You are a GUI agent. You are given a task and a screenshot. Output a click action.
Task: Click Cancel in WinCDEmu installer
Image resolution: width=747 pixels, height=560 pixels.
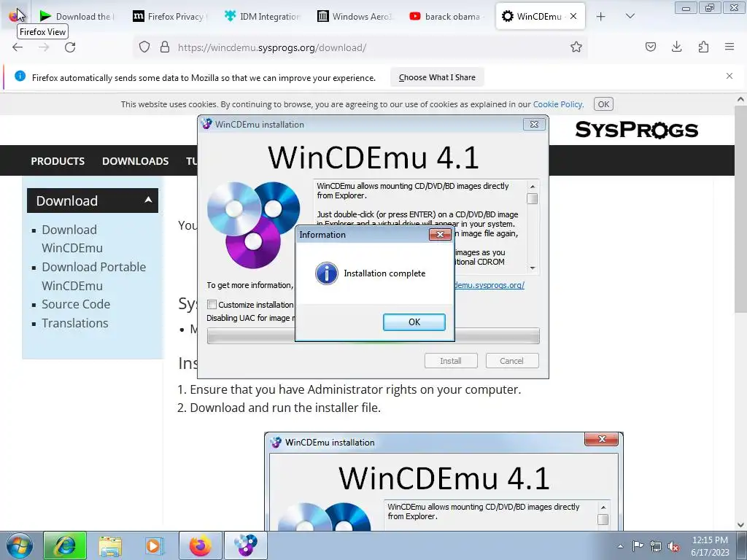(x=511, y=360)
